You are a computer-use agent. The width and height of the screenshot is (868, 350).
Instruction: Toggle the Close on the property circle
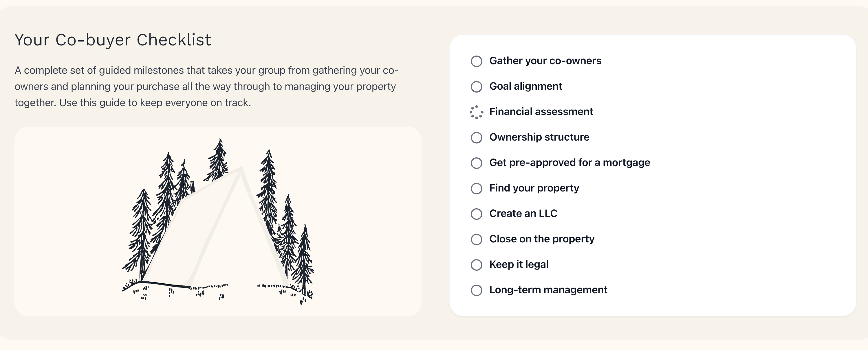[476, 239]
